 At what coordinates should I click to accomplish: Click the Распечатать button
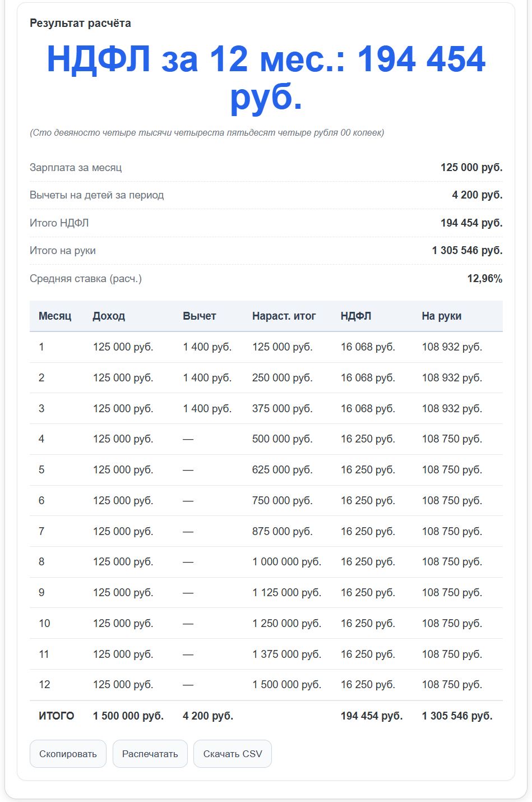point(150,754)
